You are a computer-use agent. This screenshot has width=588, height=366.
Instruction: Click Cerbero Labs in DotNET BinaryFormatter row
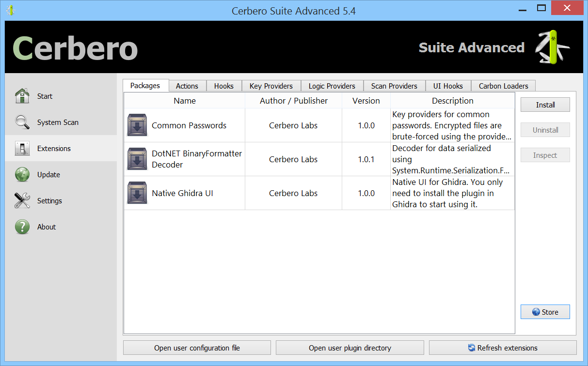(293, 159)
